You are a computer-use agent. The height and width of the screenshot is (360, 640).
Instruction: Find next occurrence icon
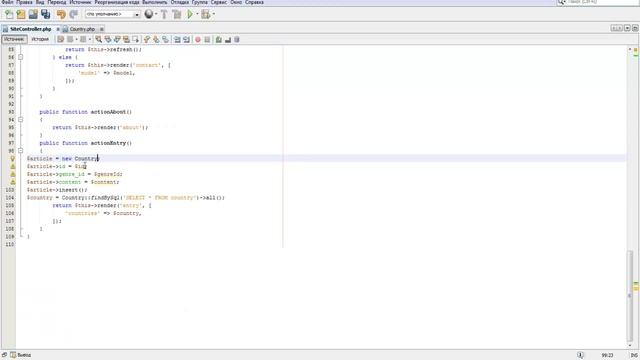point(117,40)
